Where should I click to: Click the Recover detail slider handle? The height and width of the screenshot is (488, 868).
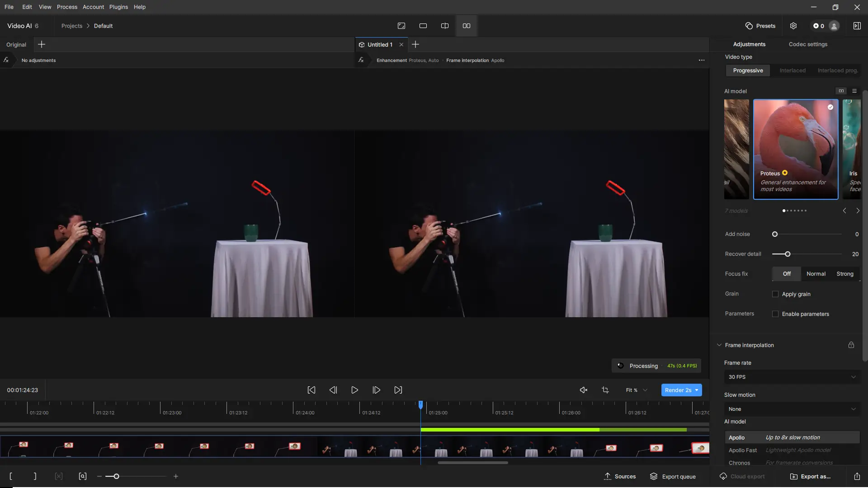click(x=788, y=254)
